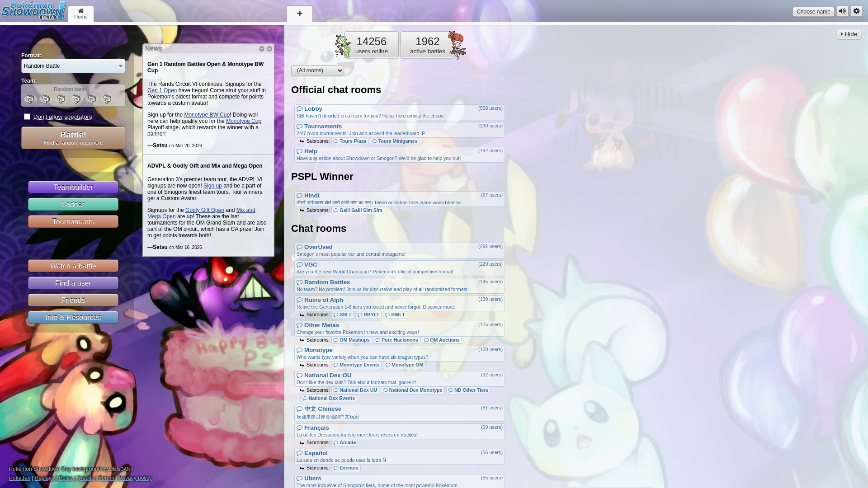
Task: Open the Godly Gift Open link
Action: pos(205,210)
